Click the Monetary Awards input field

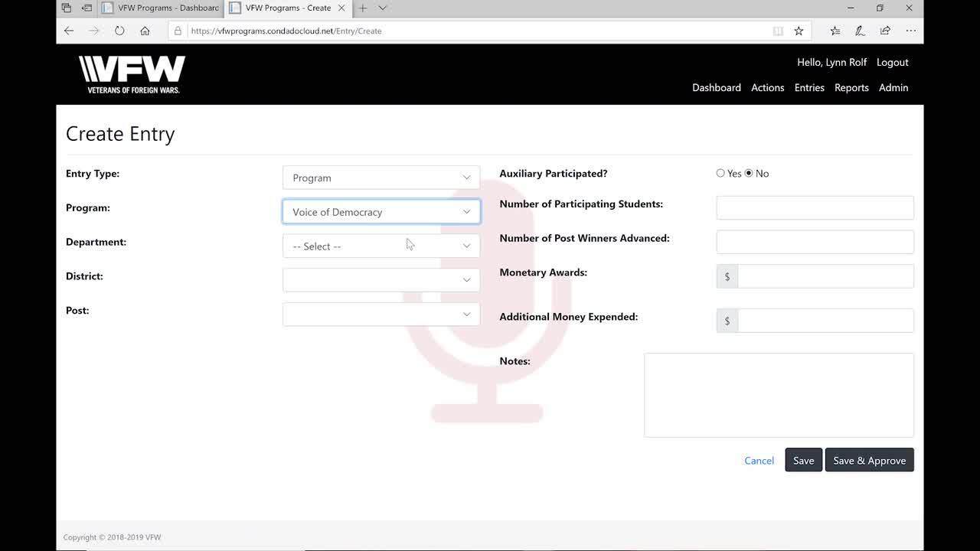coord(825,276)
